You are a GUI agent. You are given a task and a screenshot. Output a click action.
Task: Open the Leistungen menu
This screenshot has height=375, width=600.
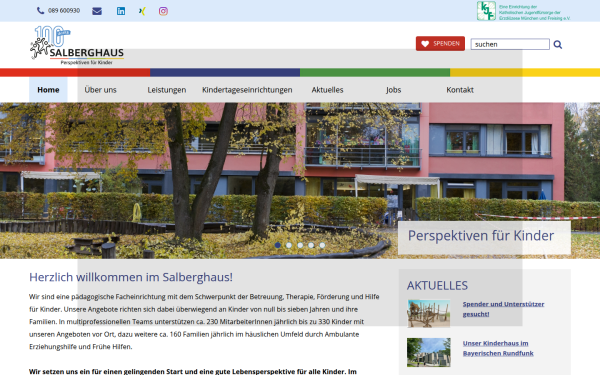pyautogui.click(x=167, y=90)
